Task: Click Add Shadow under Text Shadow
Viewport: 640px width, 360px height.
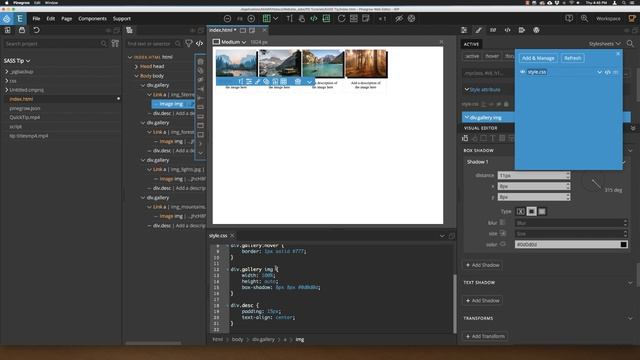Action: (x=482, y=301)
